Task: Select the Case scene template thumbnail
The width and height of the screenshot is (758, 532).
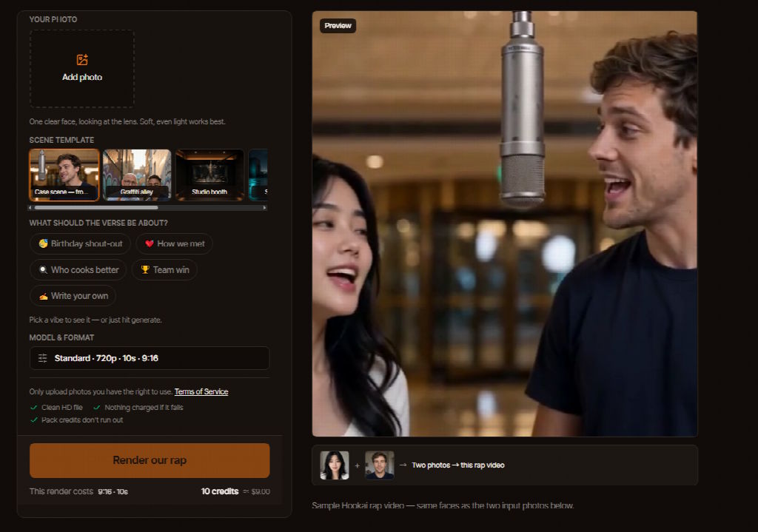Action: tap(64, 175)
